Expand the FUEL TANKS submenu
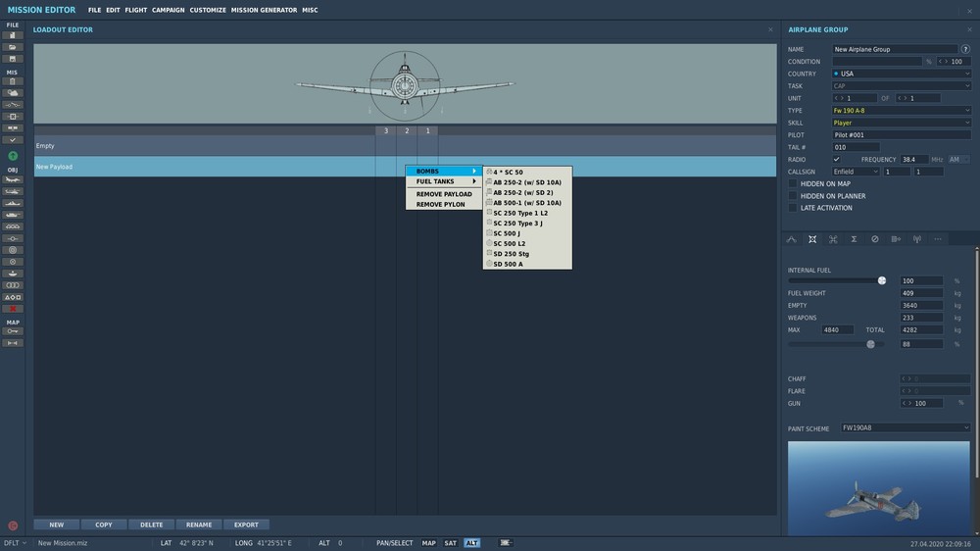The width and height of the screenshot is (980, 551). pyautogui.click(x=444, y=181)
